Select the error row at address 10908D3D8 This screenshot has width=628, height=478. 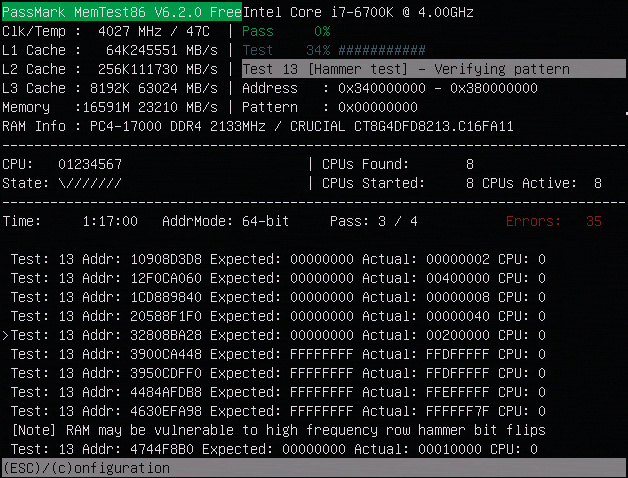coord(278,259)
